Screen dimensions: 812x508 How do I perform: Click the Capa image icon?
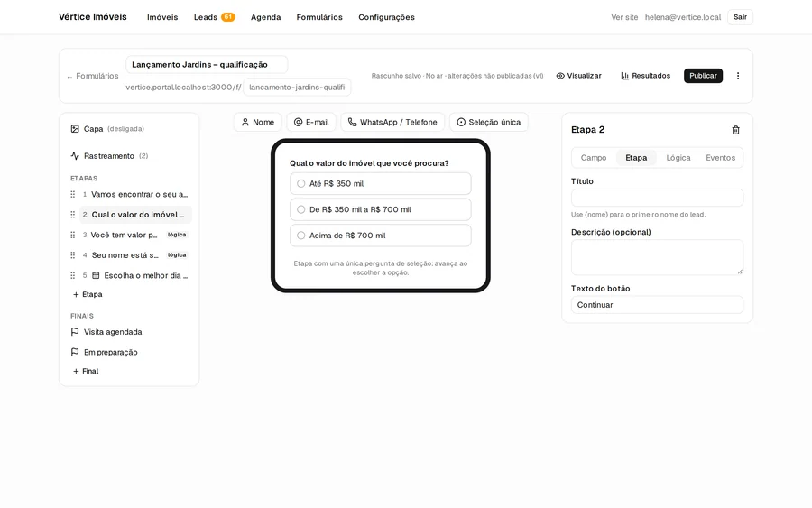point(75,129)
